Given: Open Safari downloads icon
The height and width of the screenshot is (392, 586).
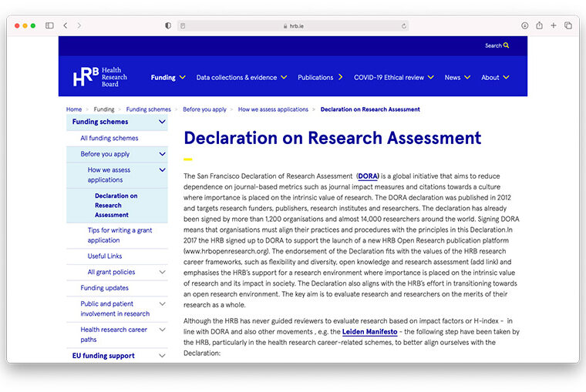Looking at the screenshot, I should [525, 25].
